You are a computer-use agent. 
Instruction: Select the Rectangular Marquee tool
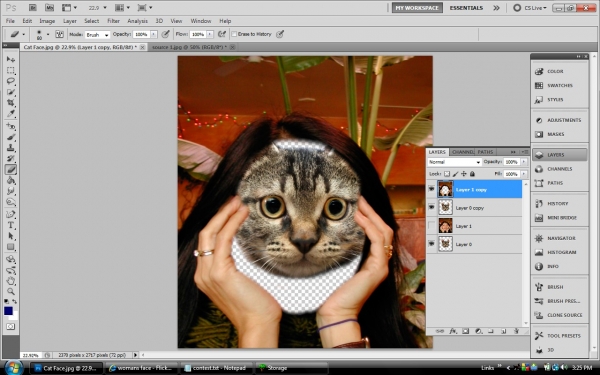point(11,70)
